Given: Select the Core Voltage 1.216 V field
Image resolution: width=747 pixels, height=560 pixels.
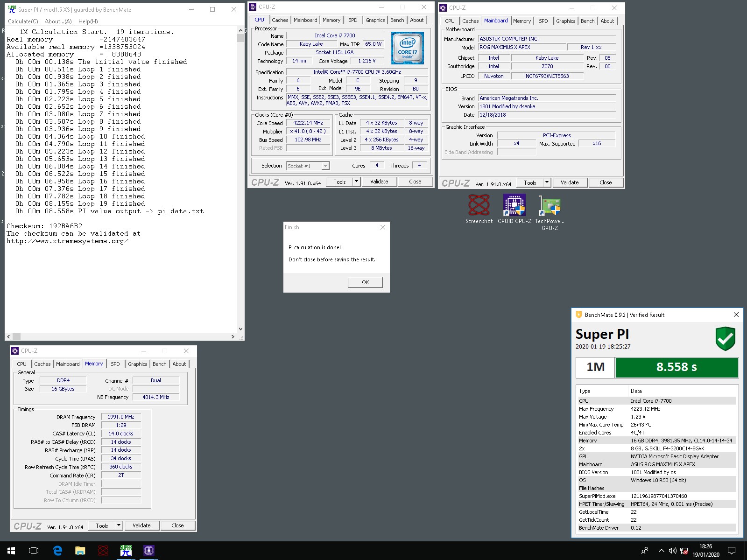Looking at the screenshot, I should pos(367,61).
